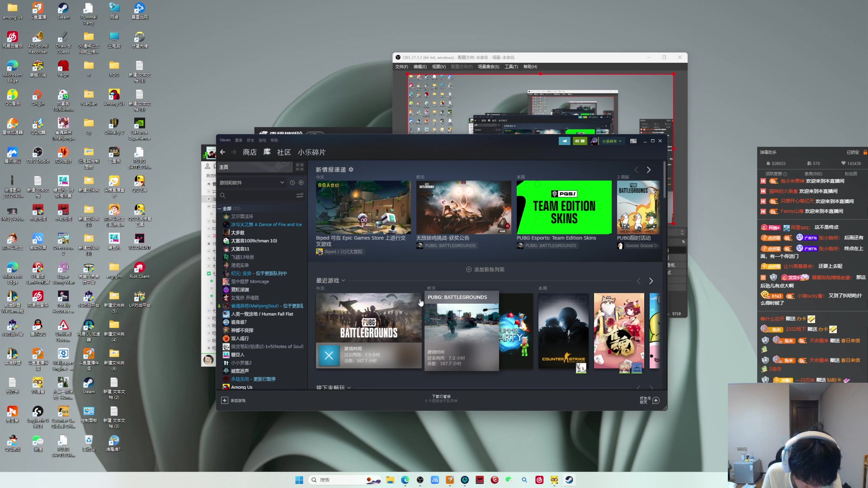Image resolution: width=868 pixels, height=488 pixels.
Task: Open the Riot Client desktop shortcut
Action: click(x=139, y=270)
